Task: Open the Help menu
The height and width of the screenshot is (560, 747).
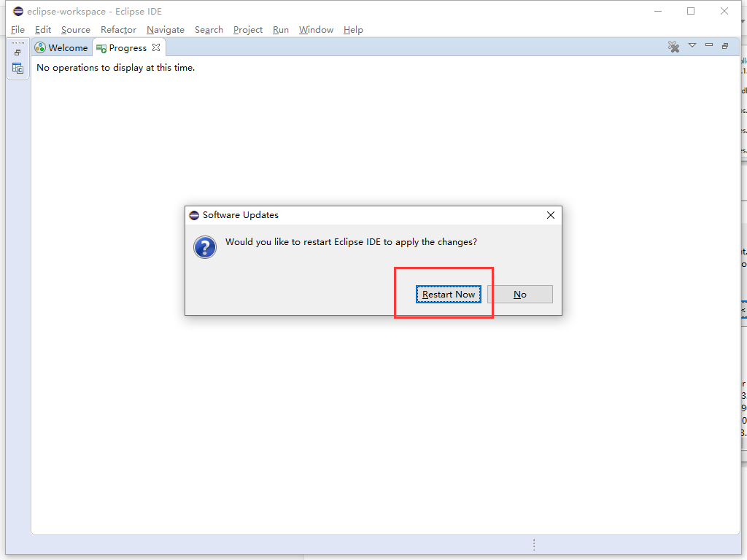Action: click(353, 29)
